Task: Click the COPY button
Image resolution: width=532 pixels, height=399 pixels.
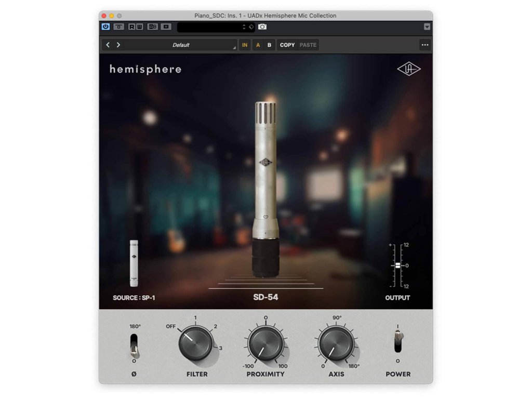Action: point(287,45)
